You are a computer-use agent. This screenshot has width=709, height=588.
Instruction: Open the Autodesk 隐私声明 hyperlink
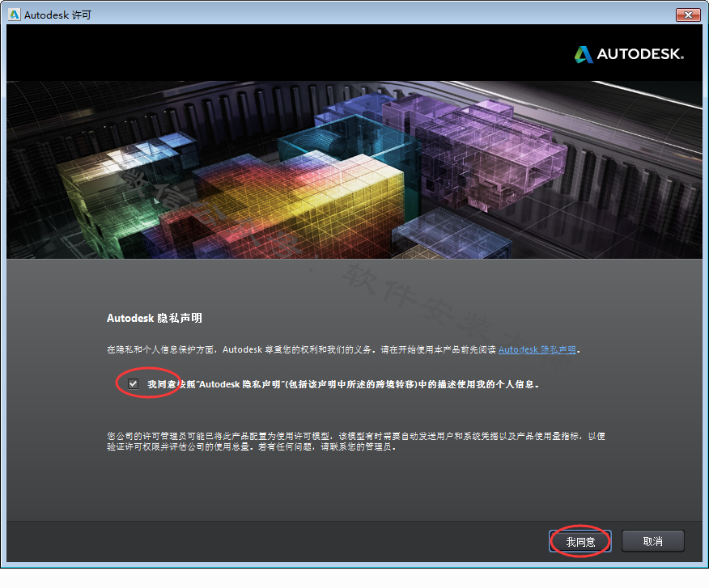[x=537, y=349]
